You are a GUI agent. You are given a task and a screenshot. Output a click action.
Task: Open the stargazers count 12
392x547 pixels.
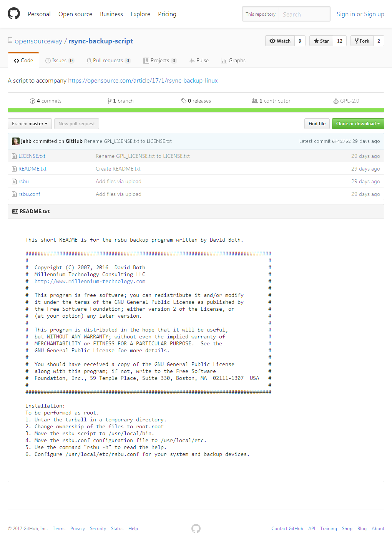340,41
